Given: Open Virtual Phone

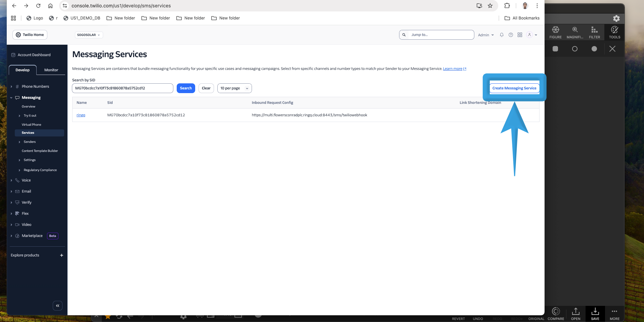Looking at the screenshot, I should click(32, 125).
